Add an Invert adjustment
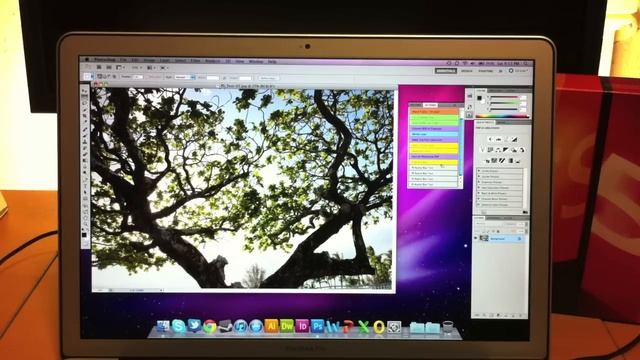 click(487, 160)
